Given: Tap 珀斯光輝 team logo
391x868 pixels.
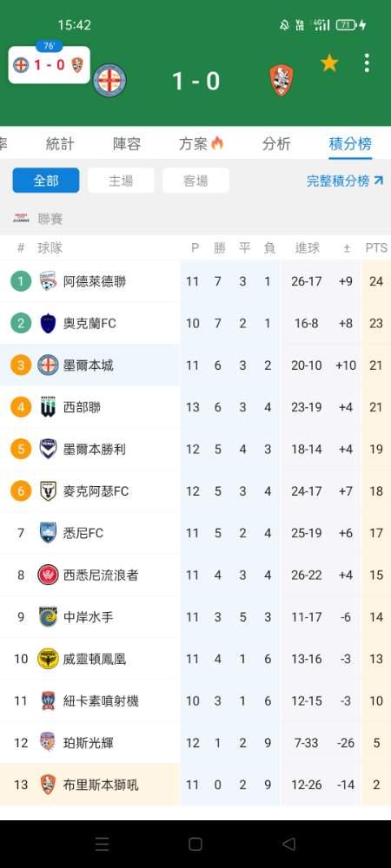Looking at the screenshot, I should [x=48, y=742].
